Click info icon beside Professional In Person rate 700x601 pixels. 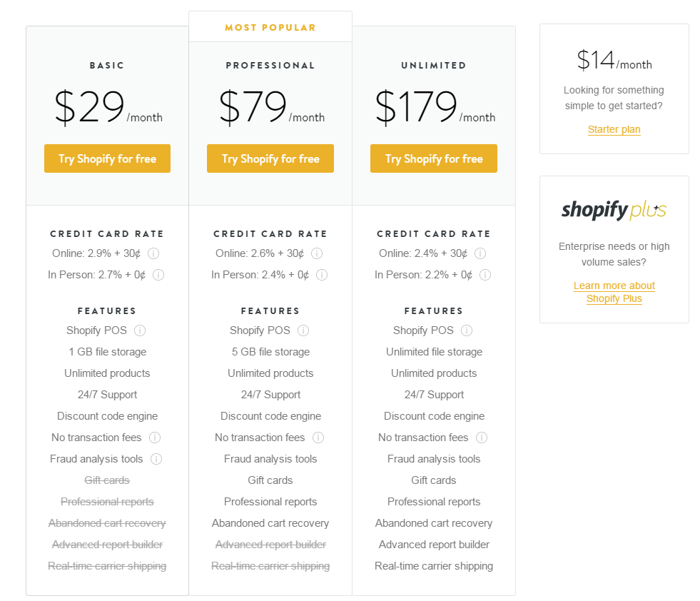point(322,275)
